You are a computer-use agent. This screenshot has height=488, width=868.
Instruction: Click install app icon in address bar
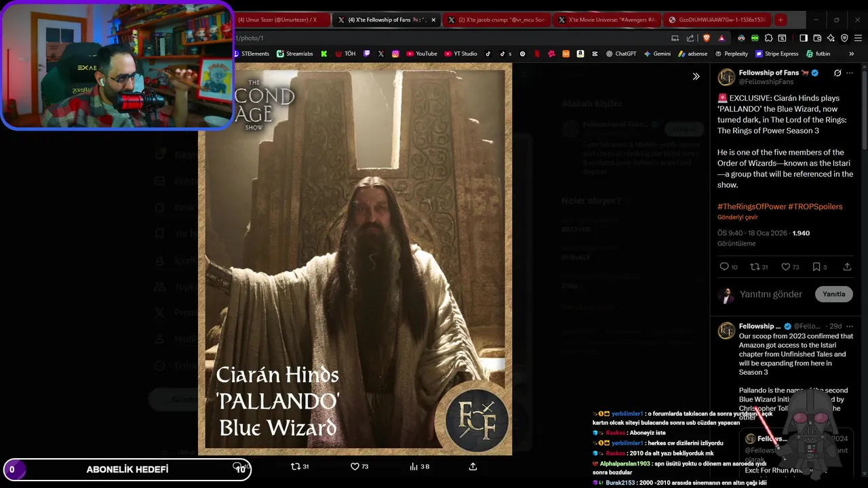(x=675, y=38)
